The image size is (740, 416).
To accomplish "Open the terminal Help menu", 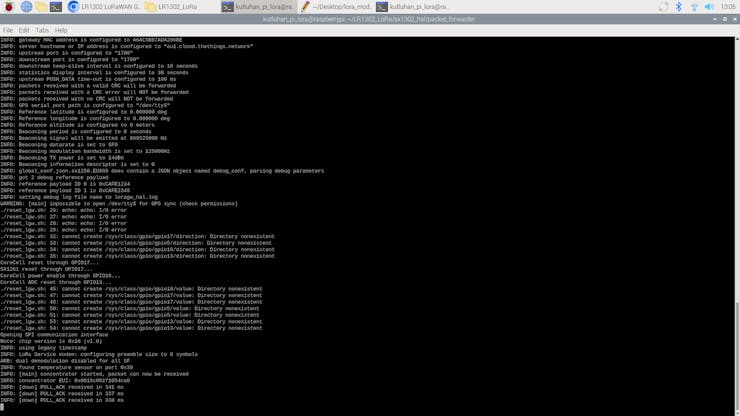I will [x=61, y=30].
